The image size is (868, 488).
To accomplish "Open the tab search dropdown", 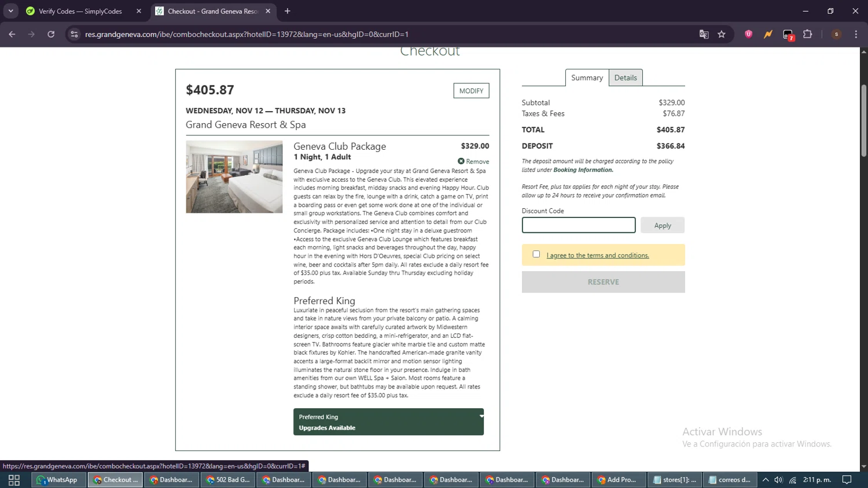I will coord(10,11).
